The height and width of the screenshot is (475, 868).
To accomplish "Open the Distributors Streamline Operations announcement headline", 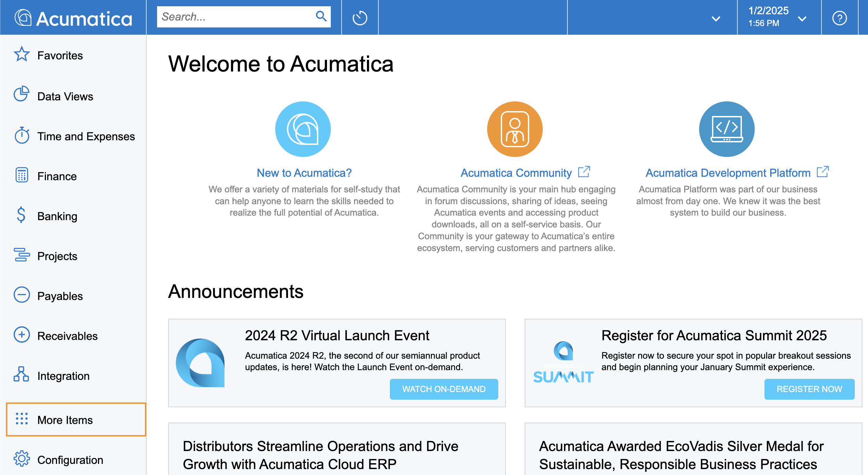I will 320,455.
